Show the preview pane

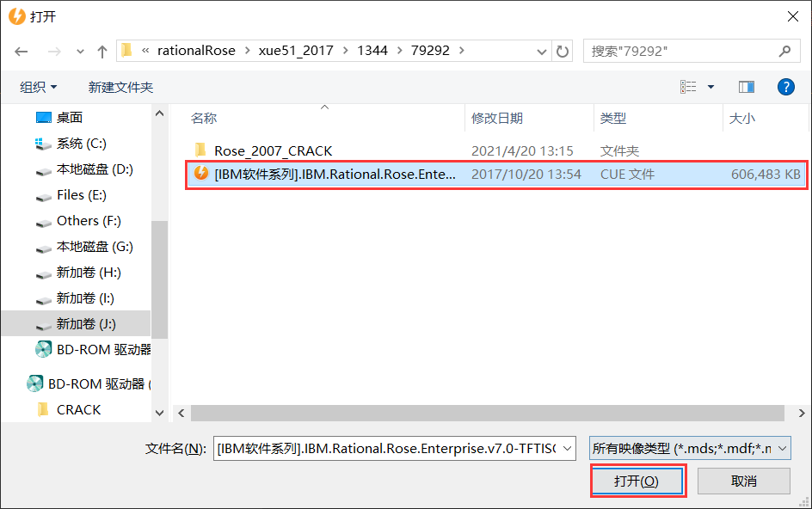[747, 86]
